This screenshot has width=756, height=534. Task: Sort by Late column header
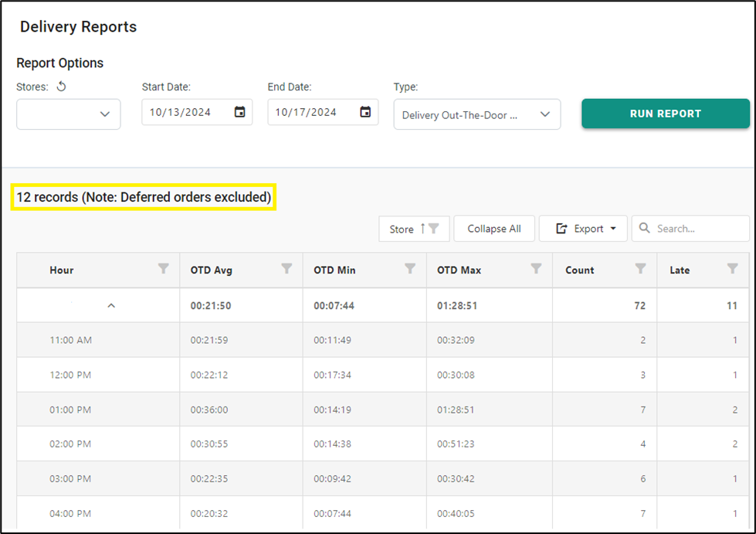click(680, 270)
